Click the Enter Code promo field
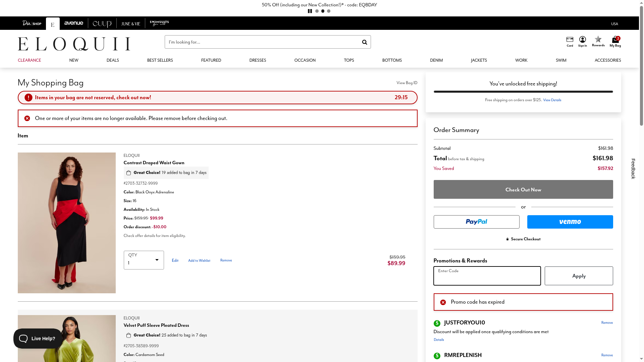 [487, 276]
